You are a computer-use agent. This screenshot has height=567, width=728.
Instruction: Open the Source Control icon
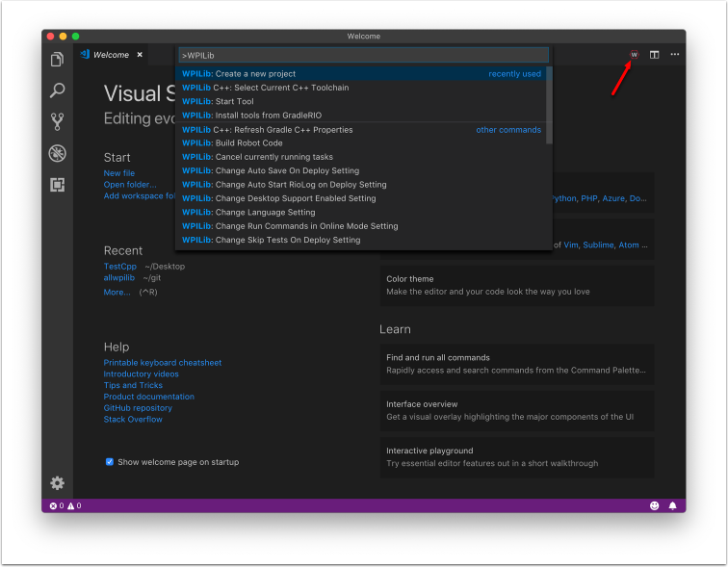[57, 121]
